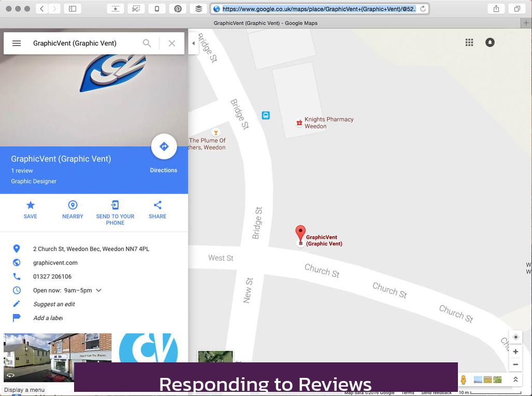Toggle satellite view thumbnail
Screen dimensions: 532x396
(215, 357)
